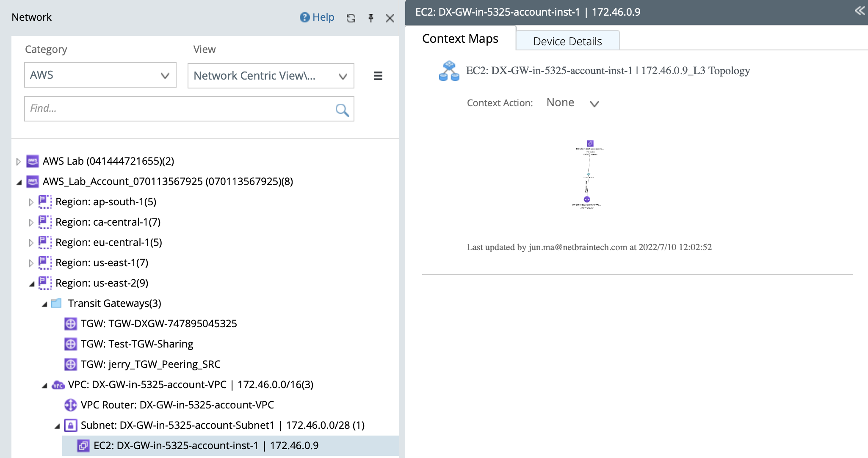Collapse Region: us-east-2 node
This screenshot has height=458, width=868.
(x=32, y=284)
